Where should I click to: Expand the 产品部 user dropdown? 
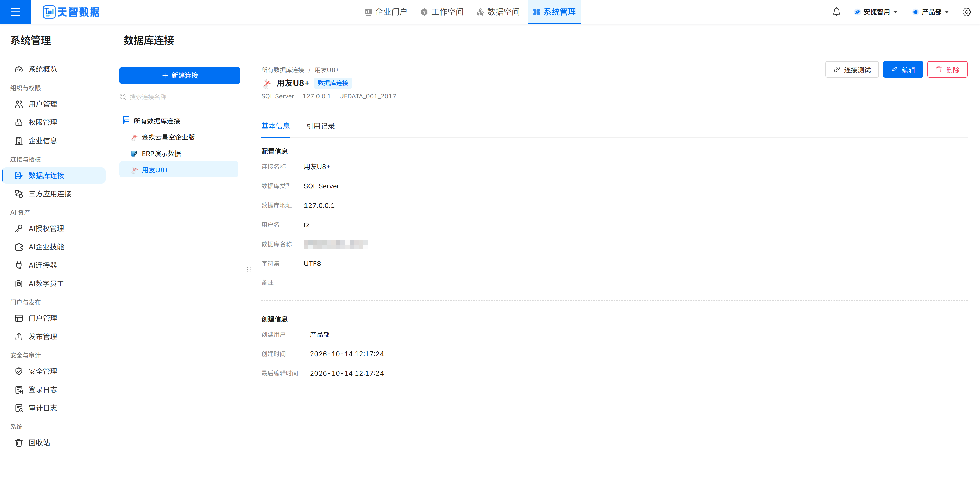pyautogui.click(x=931, y=12)
